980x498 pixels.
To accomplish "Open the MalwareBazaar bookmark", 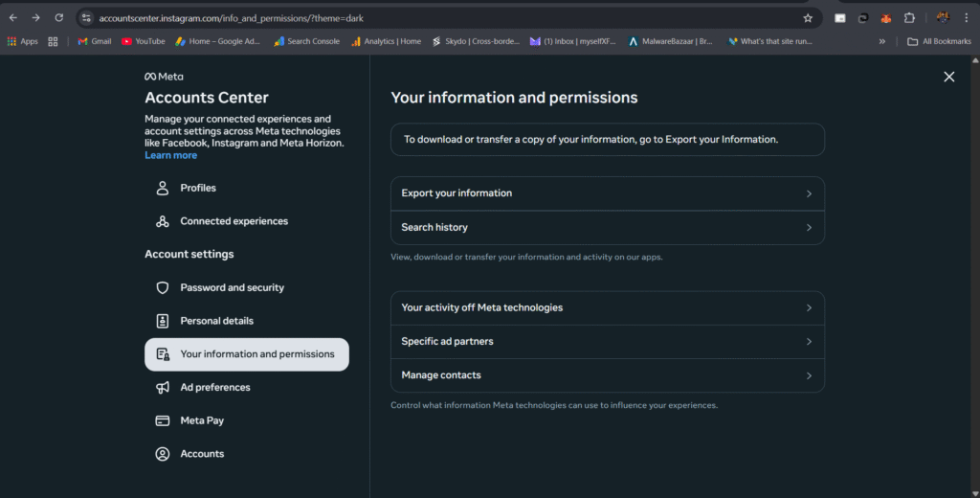I will click(x=670, y=41).
